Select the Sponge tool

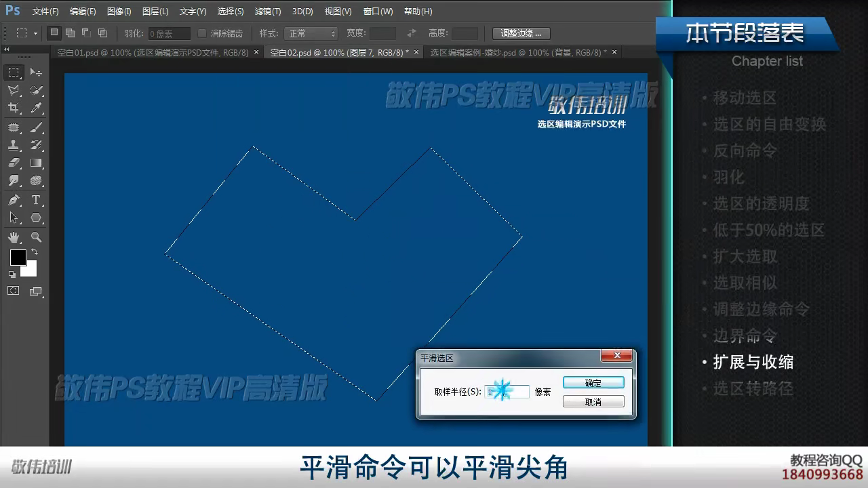pos(36,180)
